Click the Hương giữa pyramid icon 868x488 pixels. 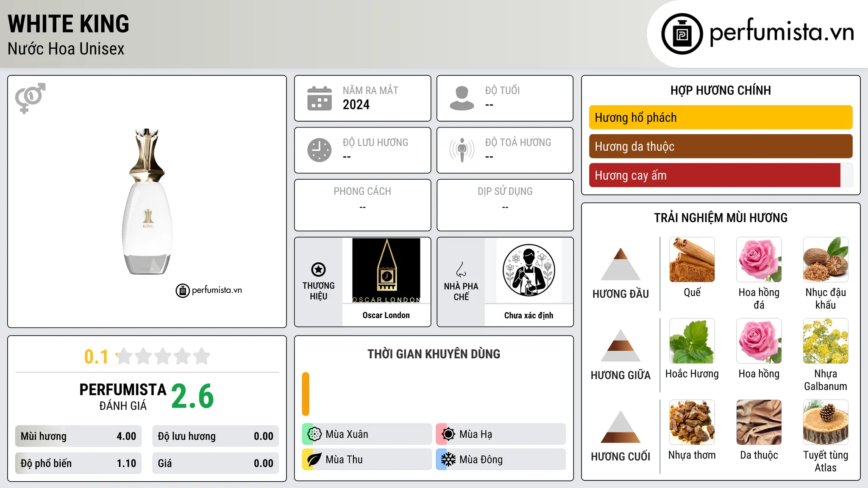[620, 345]
